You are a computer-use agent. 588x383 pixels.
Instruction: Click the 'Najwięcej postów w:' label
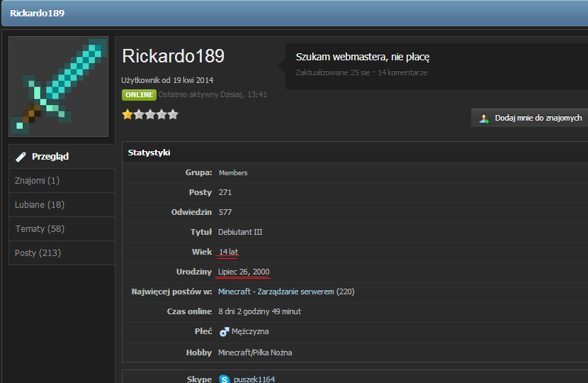(x=171, y=292)
